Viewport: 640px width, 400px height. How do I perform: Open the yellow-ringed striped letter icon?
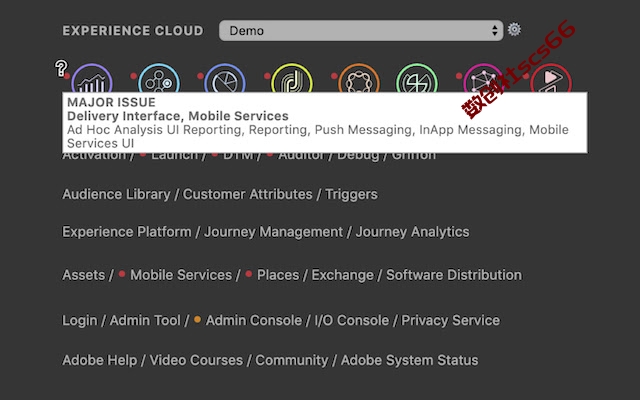pos(292,78)
